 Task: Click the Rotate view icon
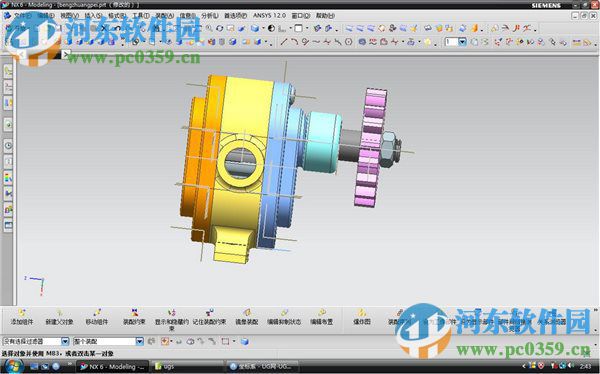click(x=219, y=28)
